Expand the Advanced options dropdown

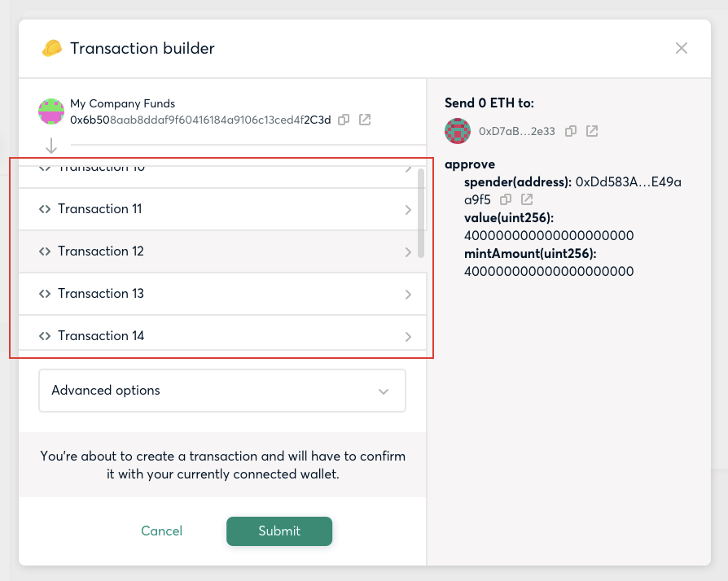pos(222,391)
